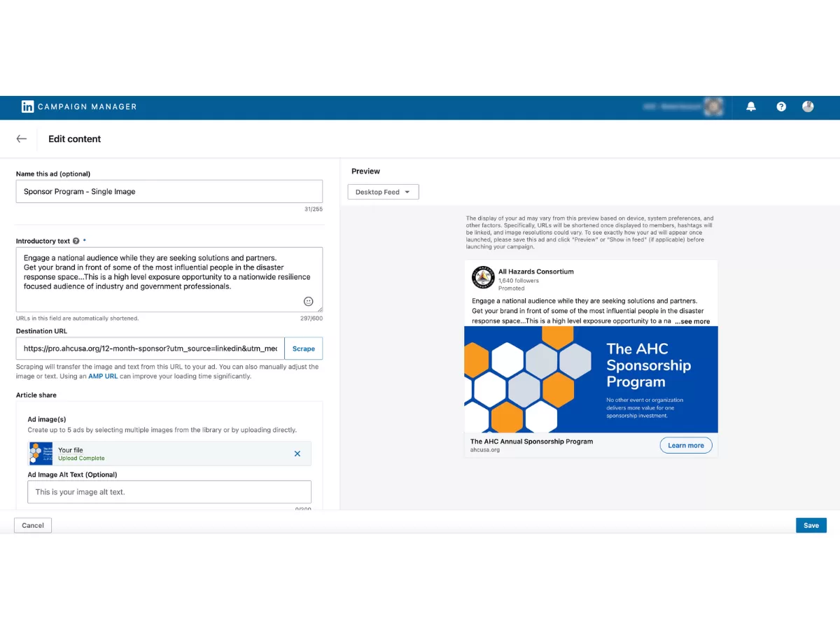The image size is (840, 630).
Task: Click Learn more in ad preview
Action: (x=685, y=445)
